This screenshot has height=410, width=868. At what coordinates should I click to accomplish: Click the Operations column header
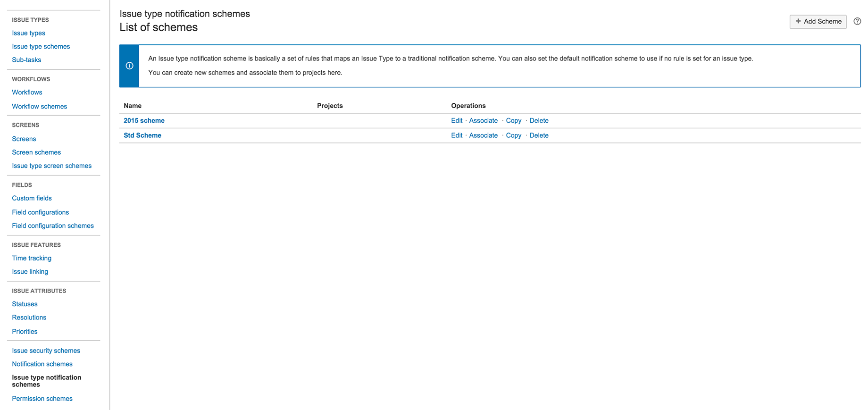pyautogui.click(x=468, y=106)
